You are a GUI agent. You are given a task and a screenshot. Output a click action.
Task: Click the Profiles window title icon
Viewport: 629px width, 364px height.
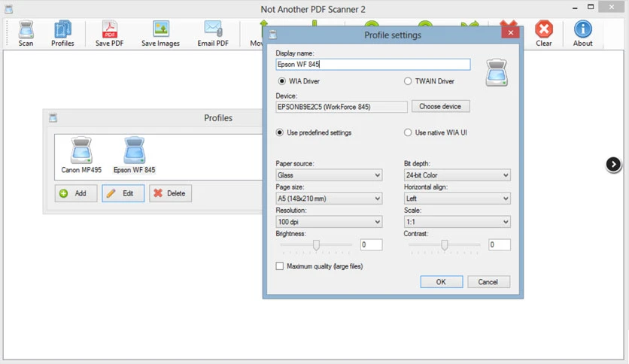[x=53, y=118]
